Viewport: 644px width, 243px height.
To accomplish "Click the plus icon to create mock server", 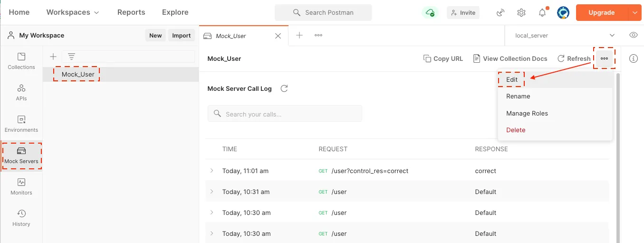I will pos(53,57).
